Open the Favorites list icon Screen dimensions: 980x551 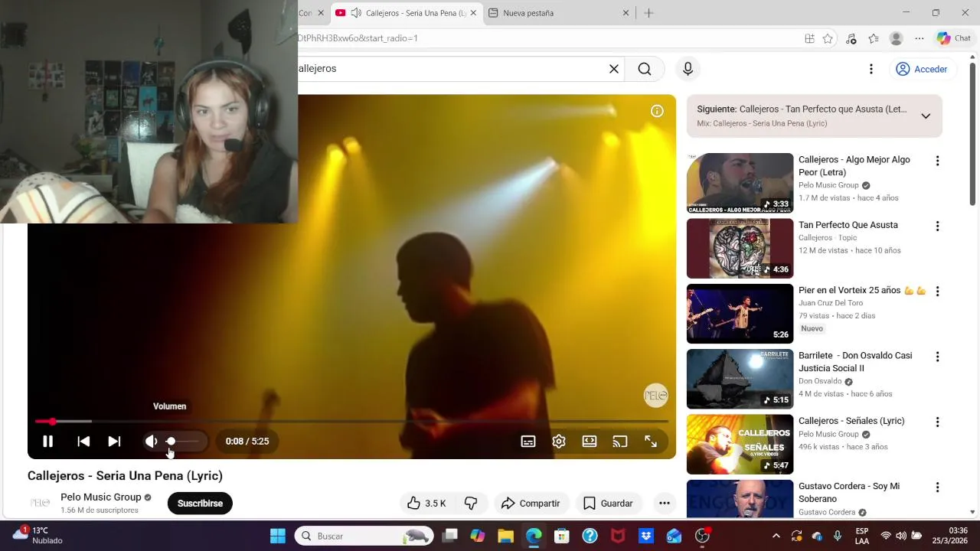tap(874, 38)
